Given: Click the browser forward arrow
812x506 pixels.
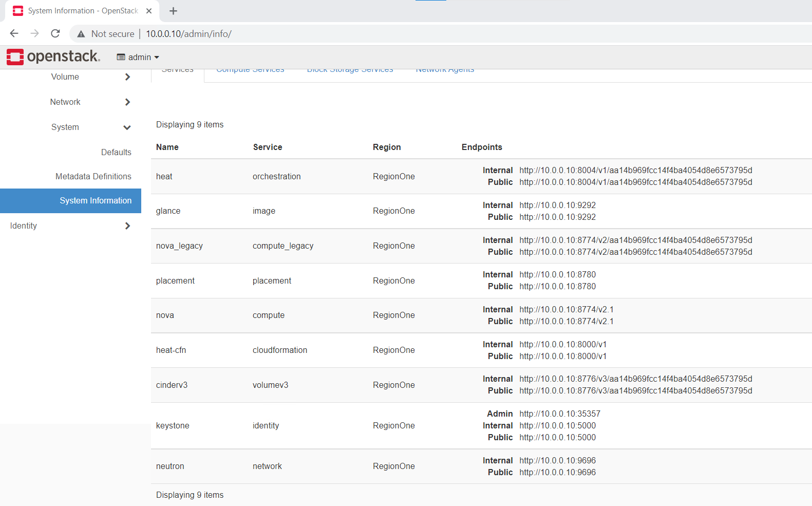Looking at the screenshot, I should pos(34,33).
